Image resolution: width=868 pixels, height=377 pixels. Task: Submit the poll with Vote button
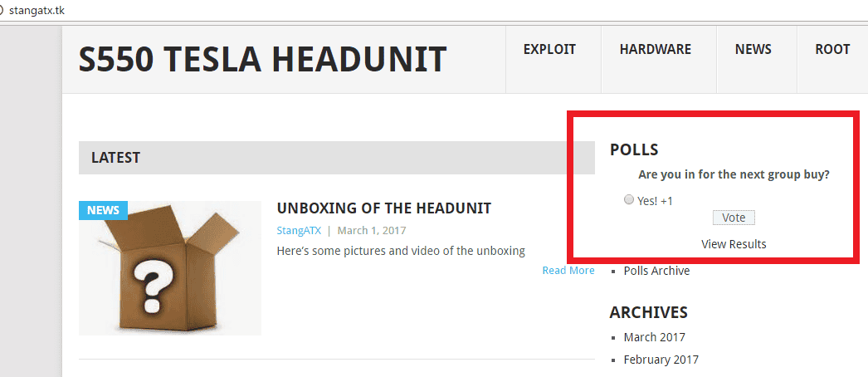click(734, 218)
